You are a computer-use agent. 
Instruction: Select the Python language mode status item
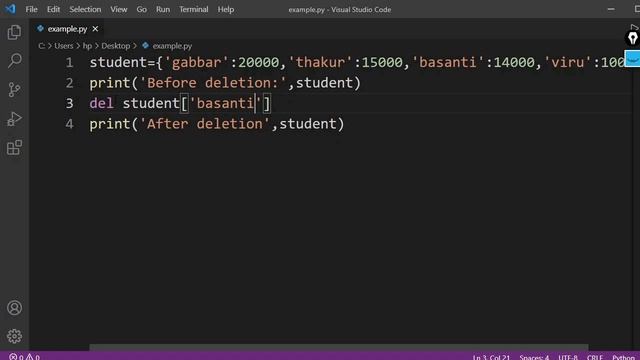623,357
